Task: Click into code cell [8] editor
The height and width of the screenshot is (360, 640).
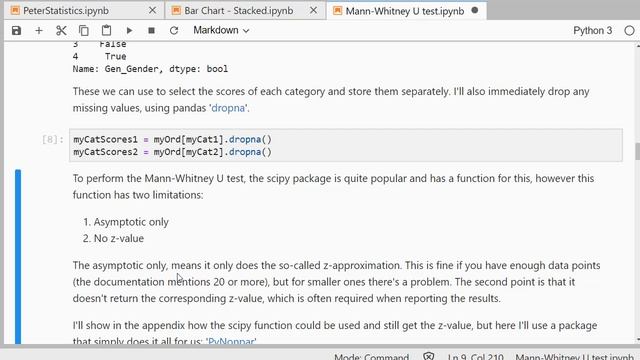Action: pos(346,146)
